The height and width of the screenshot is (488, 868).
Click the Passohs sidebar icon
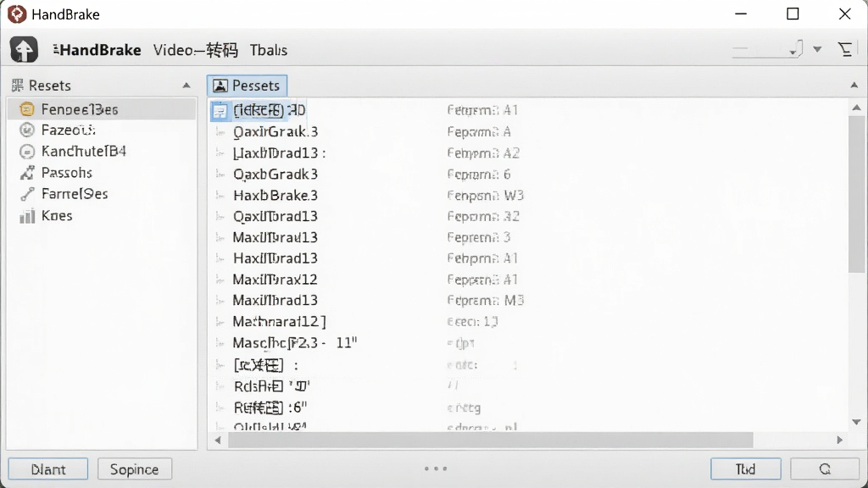click(26, 173)
